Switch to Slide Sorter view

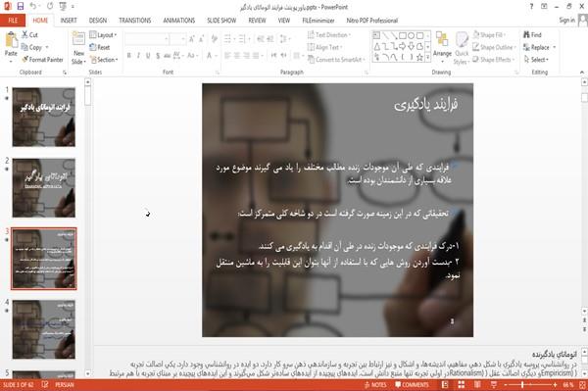coord(462,385)
